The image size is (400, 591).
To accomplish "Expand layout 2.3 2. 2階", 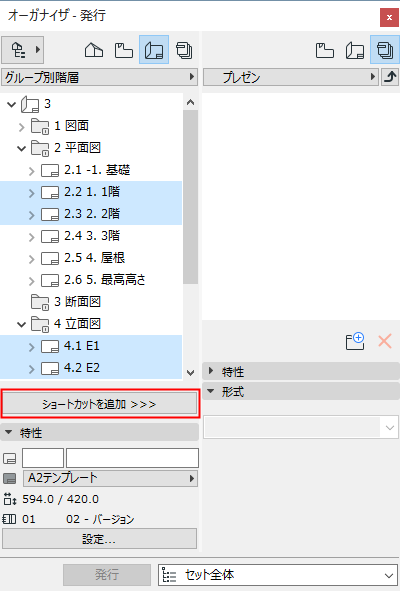I will tap(32, 215).
